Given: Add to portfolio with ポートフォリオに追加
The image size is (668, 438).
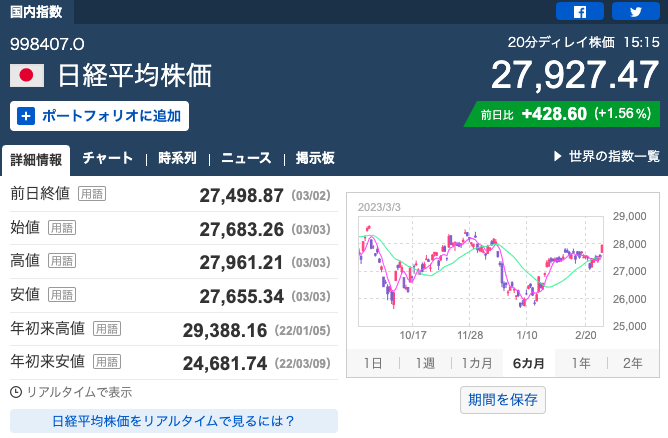Looking at the screenshot, I should 99,116.
